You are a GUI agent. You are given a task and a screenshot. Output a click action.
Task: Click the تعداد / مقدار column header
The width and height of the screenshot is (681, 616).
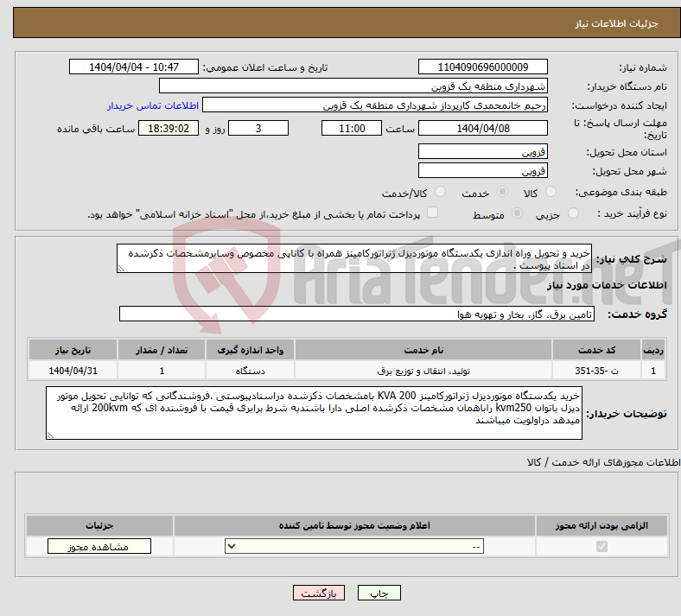click(x=162, y=350)
